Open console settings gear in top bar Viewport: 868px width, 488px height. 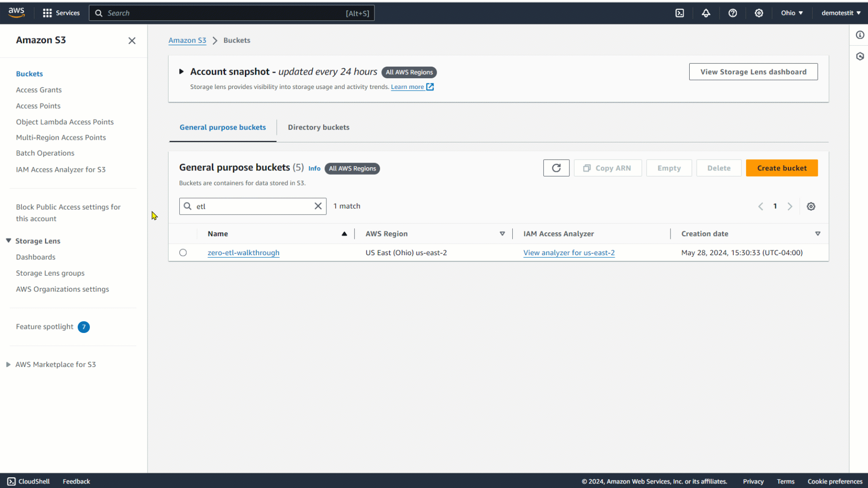759,13
